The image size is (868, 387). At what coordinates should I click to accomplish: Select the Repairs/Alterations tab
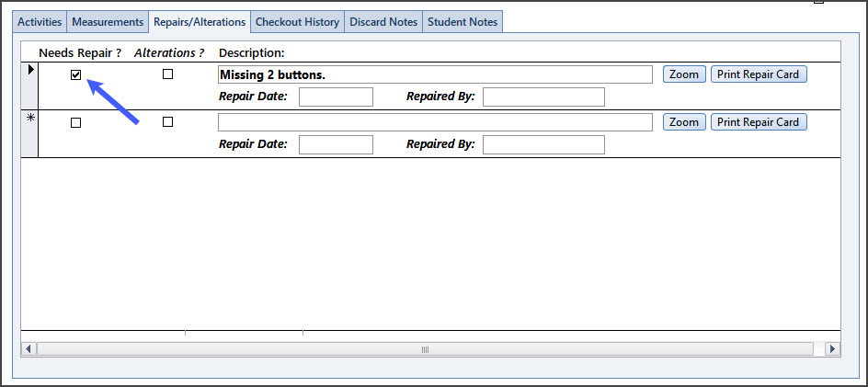200,22
